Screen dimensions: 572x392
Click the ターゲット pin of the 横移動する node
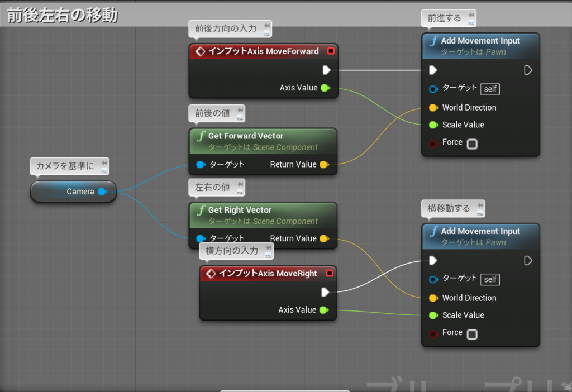[x=433, y=279]
